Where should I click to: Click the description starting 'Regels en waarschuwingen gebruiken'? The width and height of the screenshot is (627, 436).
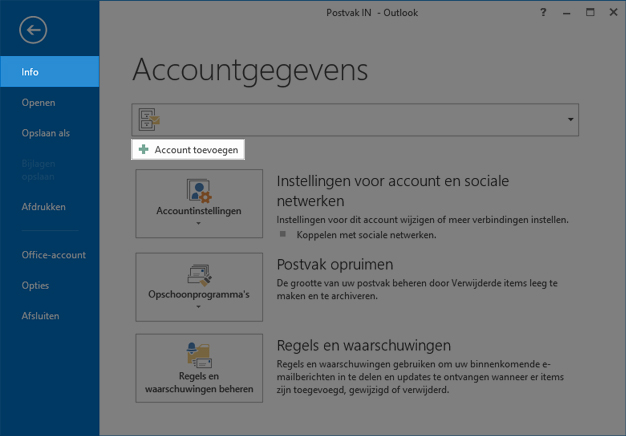[420, 377]
